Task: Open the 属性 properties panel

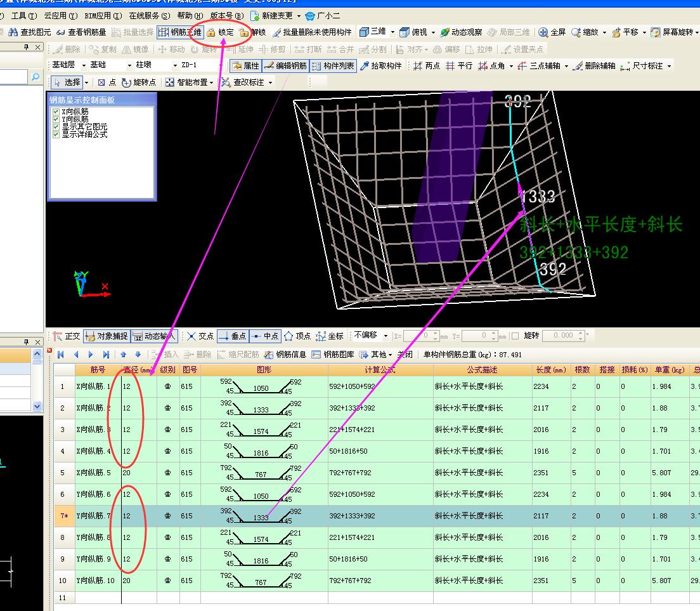Action: coord(245,65)
